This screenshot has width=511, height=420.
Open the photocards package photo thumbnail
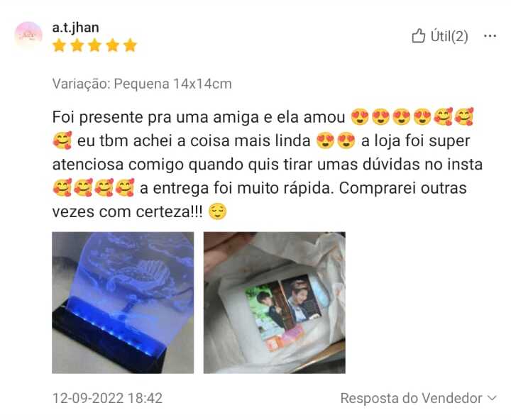tap(275, 302)
